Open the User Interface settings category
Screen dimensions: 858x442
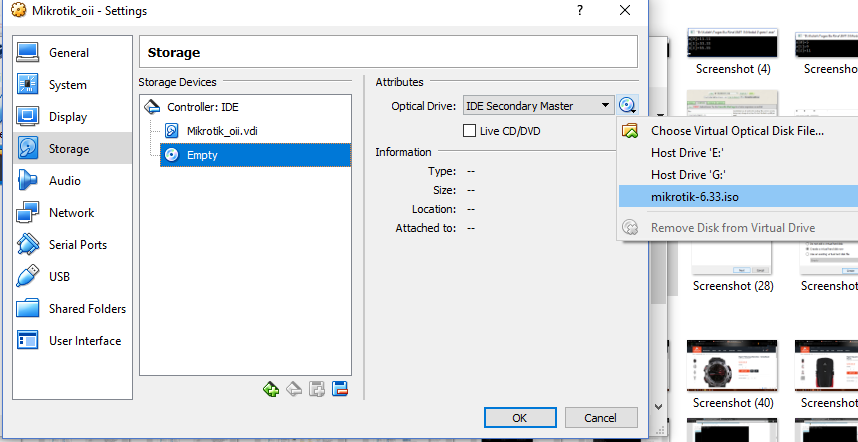(72, 341)
